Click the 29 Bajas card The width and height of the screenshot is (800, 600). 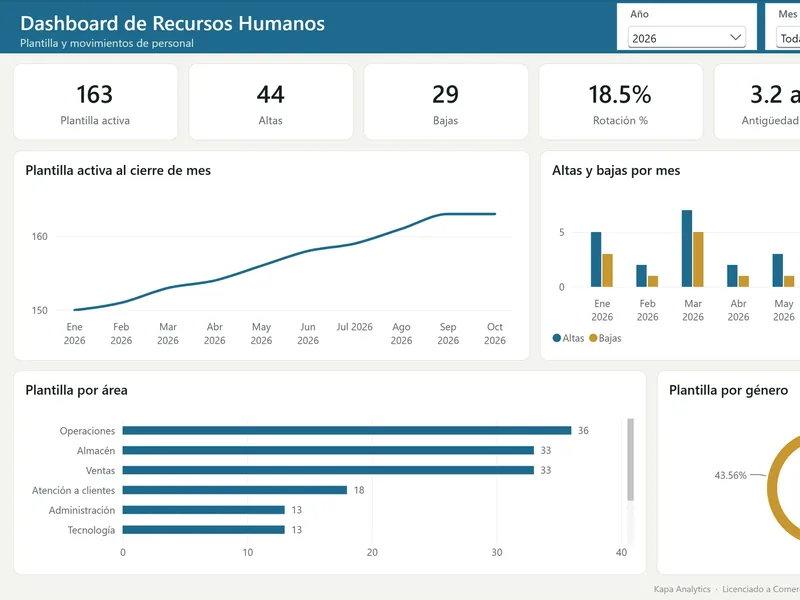point(445,102)
